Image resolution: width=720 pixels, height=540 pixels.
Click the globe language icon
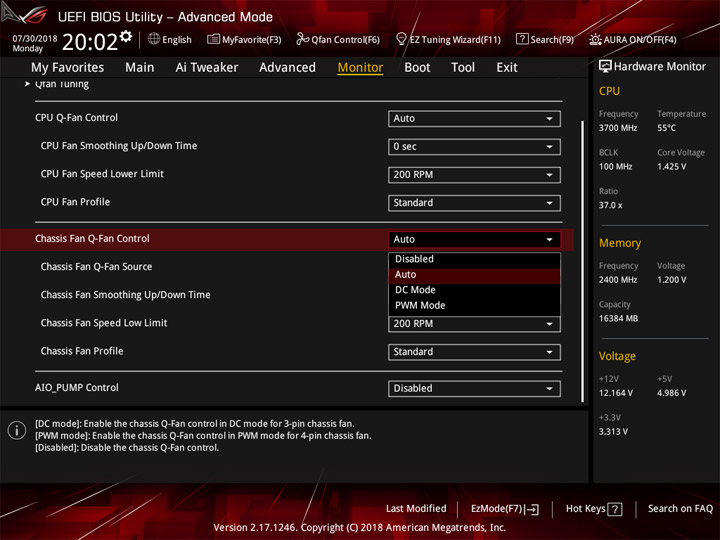154,39
